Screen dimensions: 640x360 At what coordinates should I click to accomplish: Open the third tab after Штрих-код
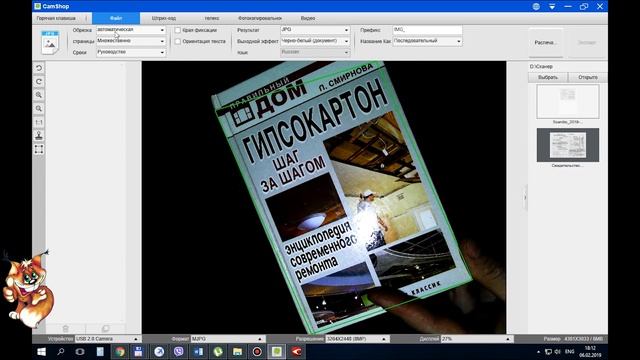point(212,18)
